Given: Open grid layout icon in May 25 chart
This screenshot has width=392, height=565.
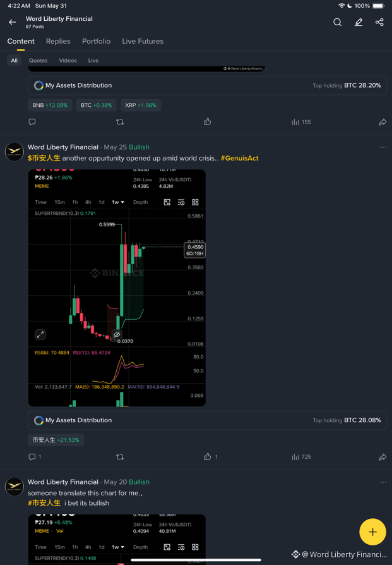Looking at the screenshot, I should click(x=195, y=202).
